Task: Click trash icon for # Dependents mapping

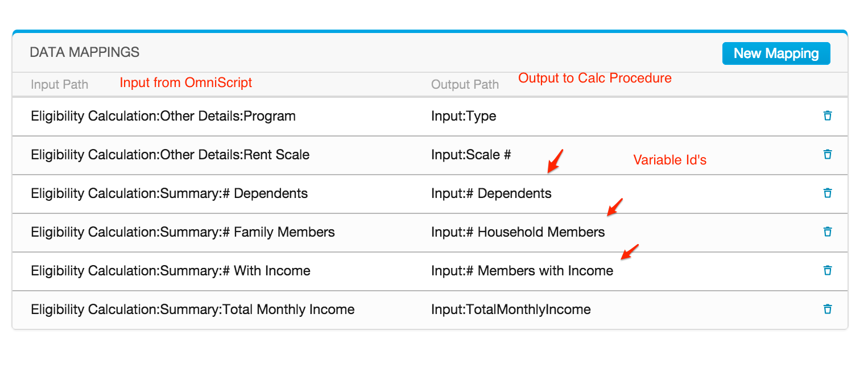Action: [x=828, y=193]
